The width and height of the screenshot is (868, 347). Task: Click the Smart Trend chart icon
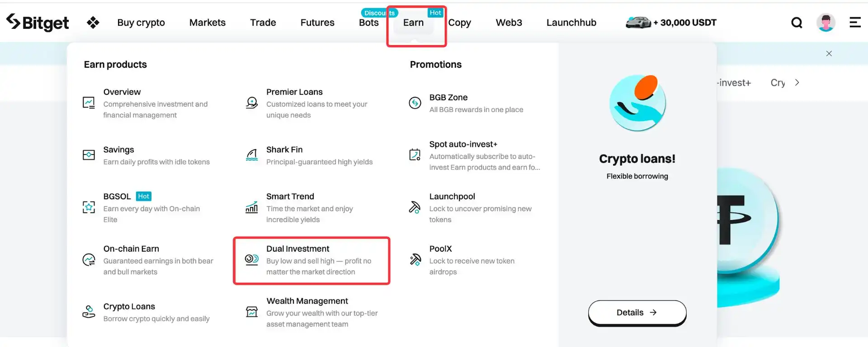(x=252, y=207)
